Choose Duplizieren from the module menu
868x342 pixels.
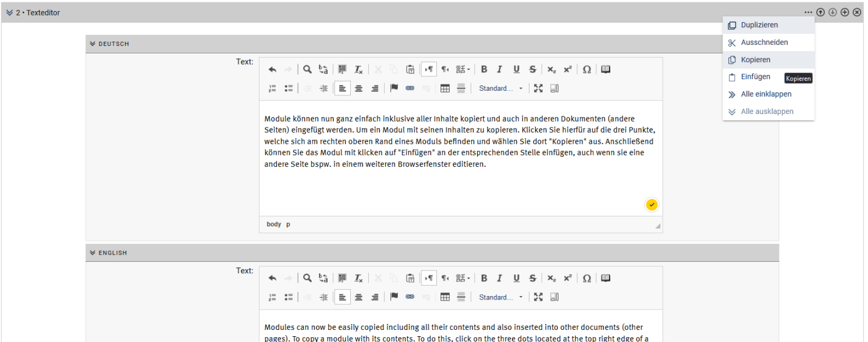point(759,25)
